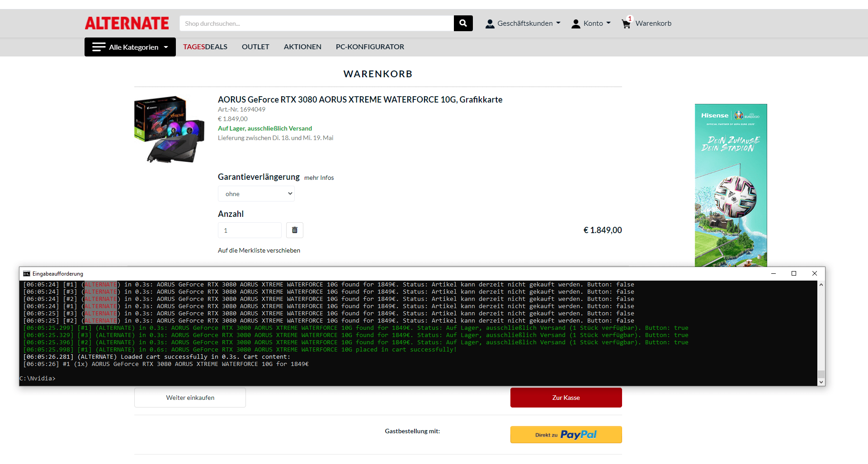
Task: Open the Garantieverlängerung ohne dropdown
Action: 256,194
